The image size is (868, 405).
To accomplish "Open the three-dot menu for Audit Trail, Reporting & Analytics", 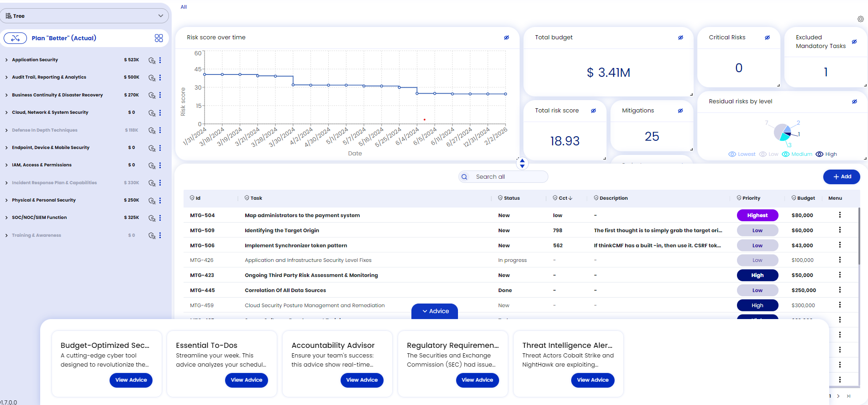I will point(160,78).
